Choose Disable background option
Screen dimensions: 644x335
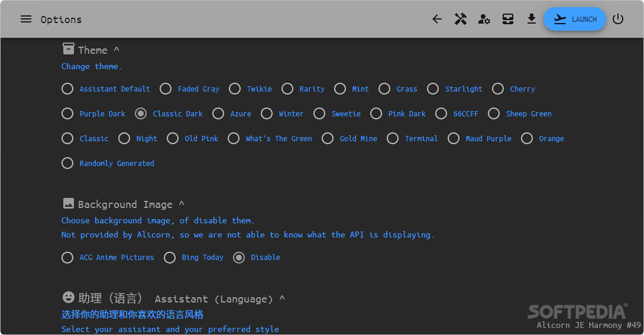pyautogui.click(x=239, y=258)
